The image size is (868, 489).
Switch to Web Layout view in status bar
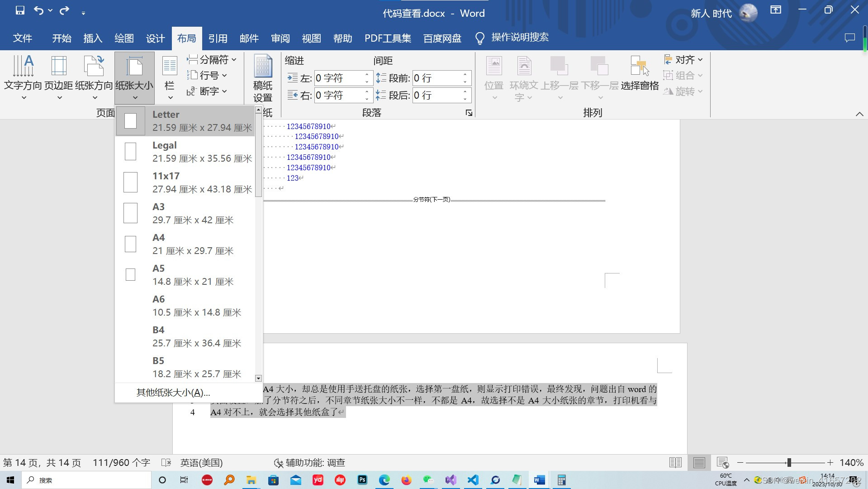(x=723, y=462)
